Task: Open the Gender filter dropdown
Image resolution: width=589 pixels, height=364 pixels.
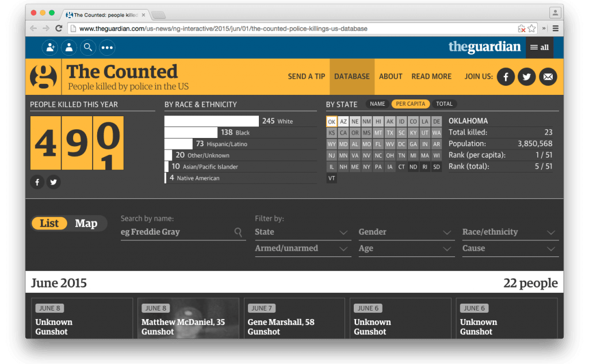Action: [x=406, y=232]
